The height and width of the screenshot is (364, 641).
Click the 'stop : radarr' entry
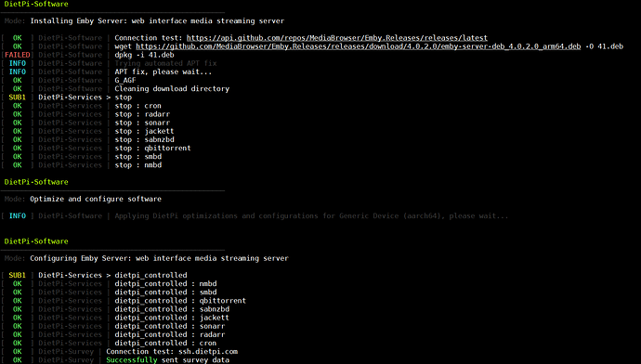coord(142,114)
